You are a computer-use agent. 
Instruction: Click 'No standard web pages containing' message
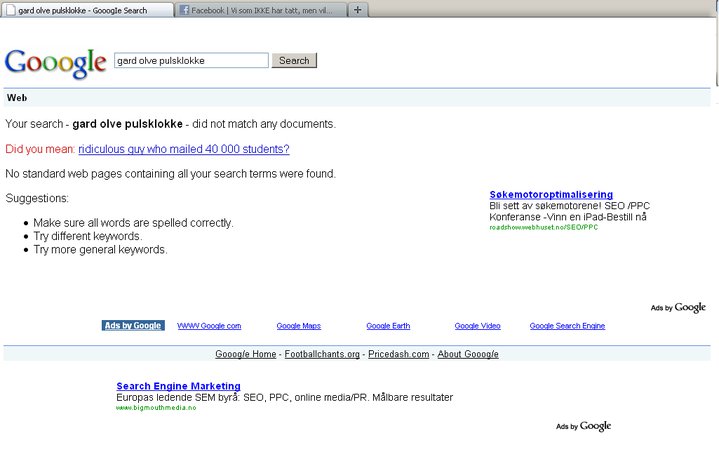tap(171, 174)
